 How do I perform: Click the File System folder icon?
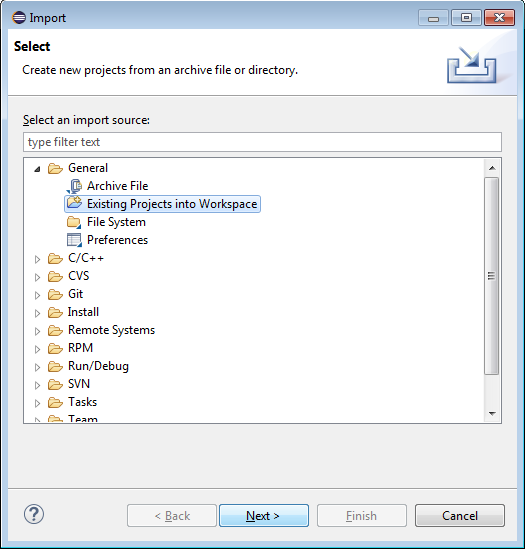coord(74,222)
